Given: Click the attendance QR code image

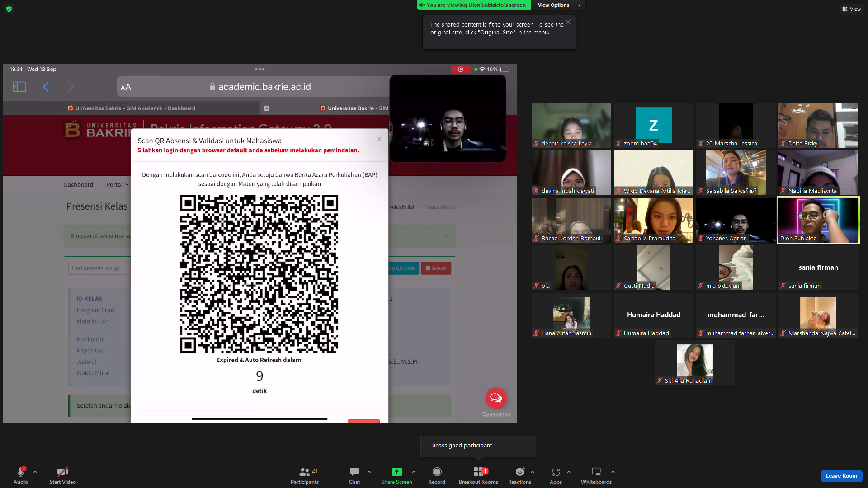Looking at the screenshot, I should click(x=259, y=274).
